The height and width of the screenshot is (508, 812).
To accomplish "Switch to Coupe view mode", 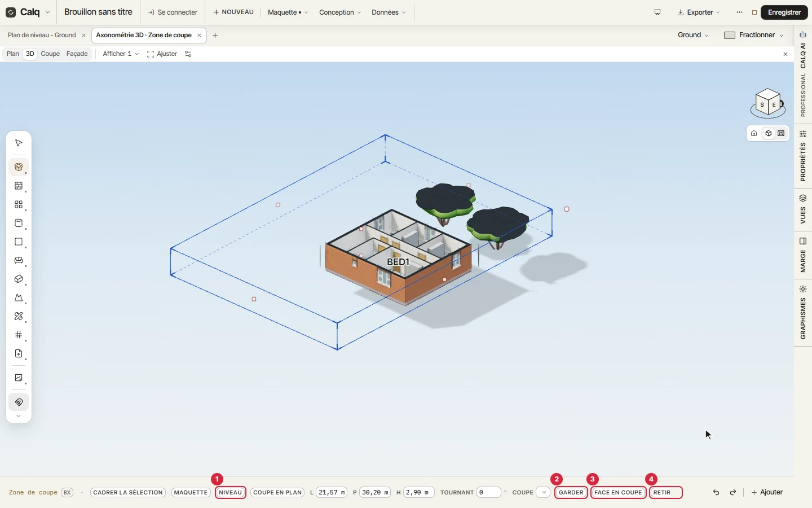I will coord(50,54).
